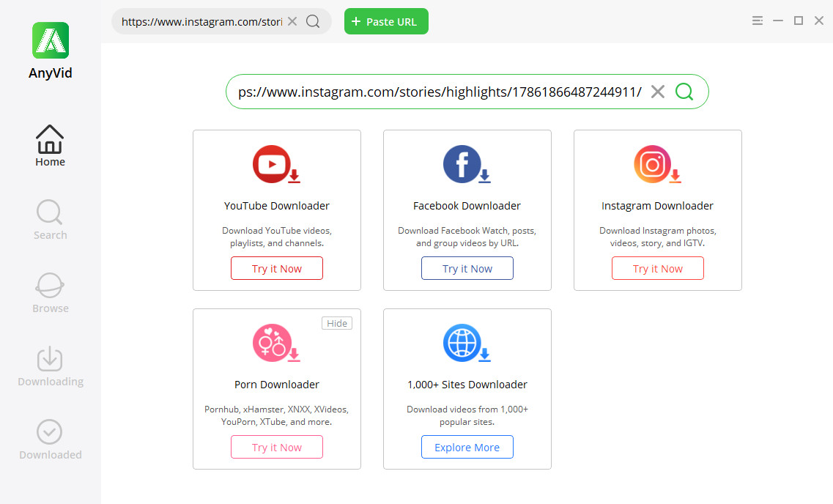
Task: Open the Search section in sidebar
Action: point(50,220)
